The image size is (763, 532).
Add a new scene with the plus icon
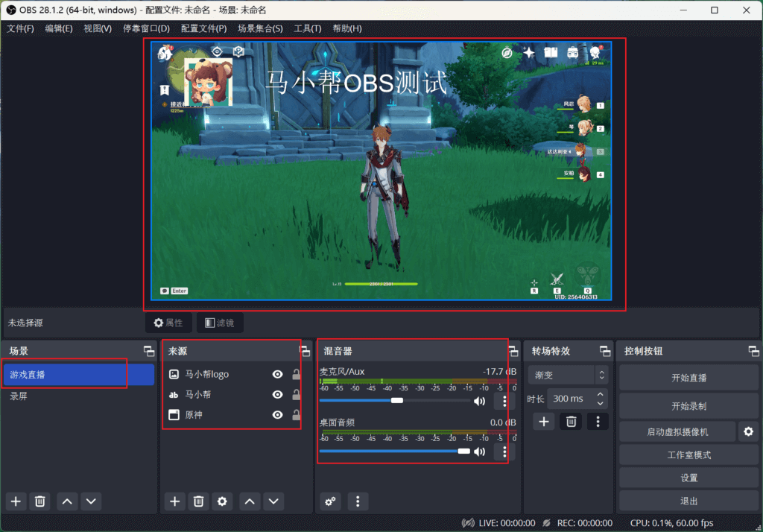pyautogui.click(x=16, y=501)
